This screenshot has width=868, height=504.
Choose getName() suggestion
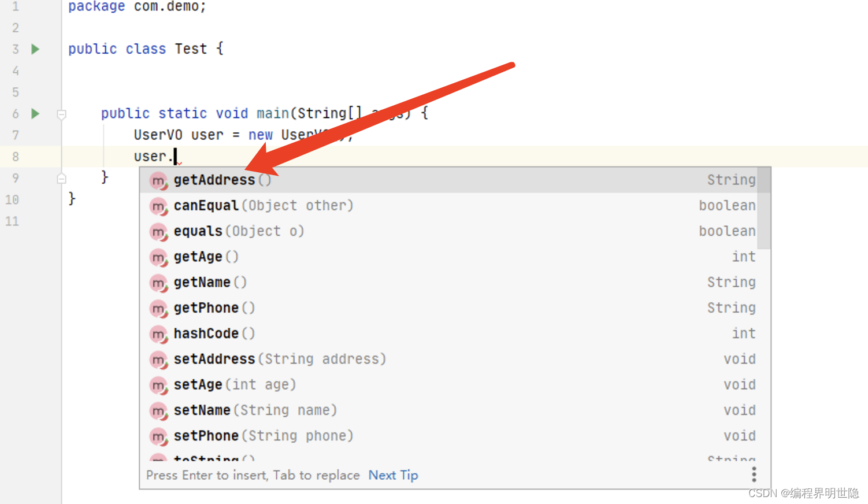point(450,282)
